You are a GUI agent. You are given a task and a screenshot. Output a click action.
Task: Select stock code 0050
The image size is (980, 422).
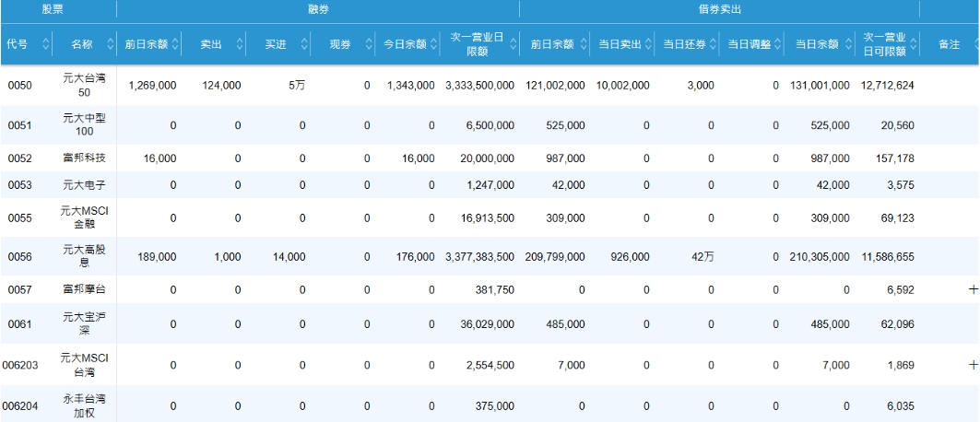pyautogui.click(x=18, y=86)
